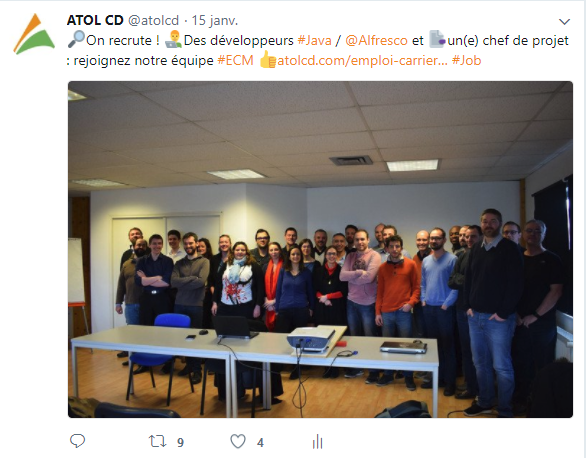Click the developer emoji before Des développeurs
The height and width of the screenshot is (458, 586).
173,40
